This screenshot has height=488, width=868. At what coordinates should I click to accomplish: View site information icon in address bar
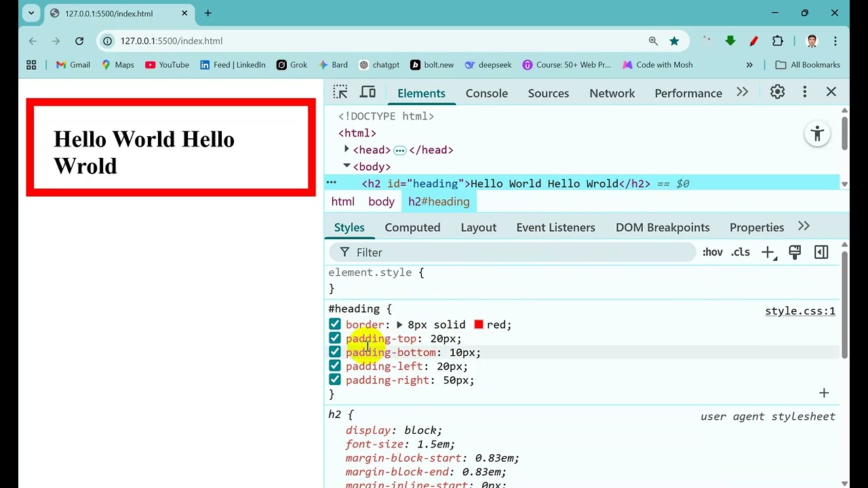pyautogui.click(x=107, y=41)
